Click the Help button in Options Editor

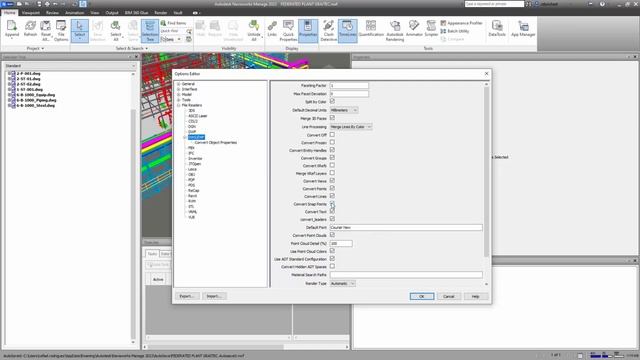tap(476, 296)
